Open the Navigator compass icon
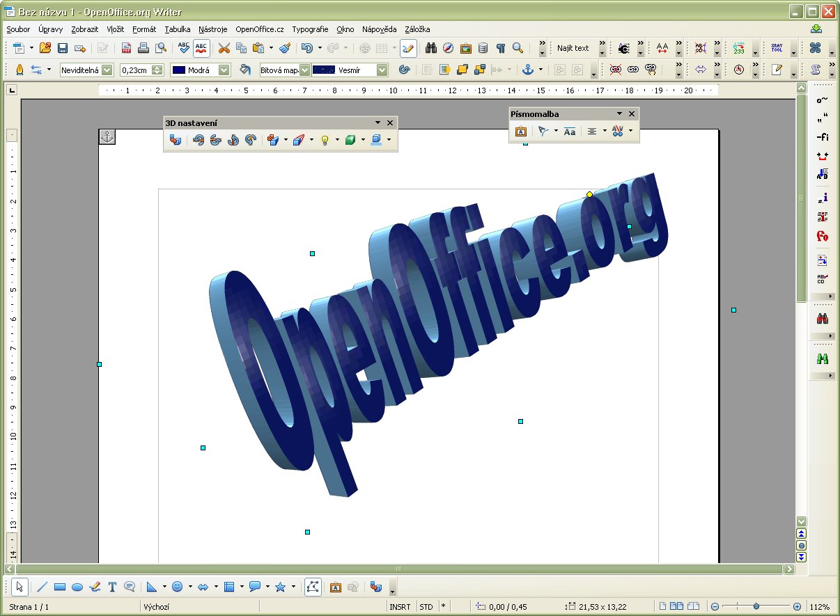The height and width of the screenshot is (616, 840). coord(449,48)
